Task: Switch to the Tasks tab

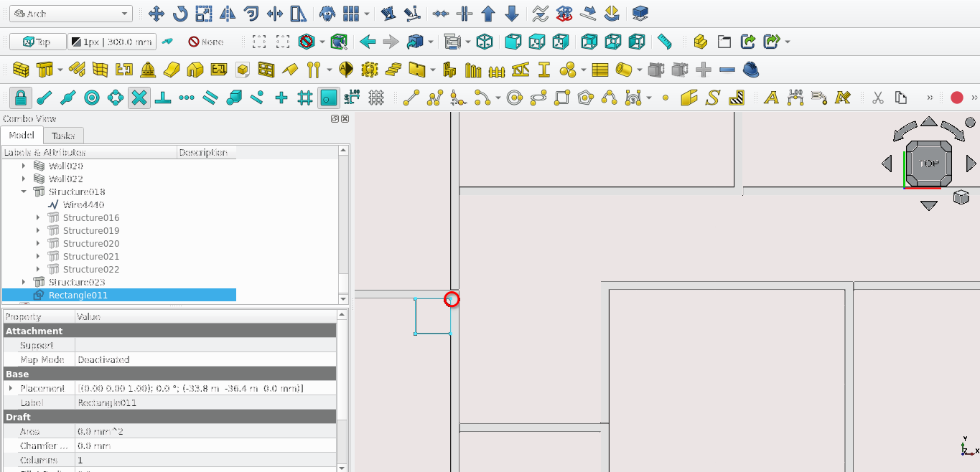Action: click(63, 136)
